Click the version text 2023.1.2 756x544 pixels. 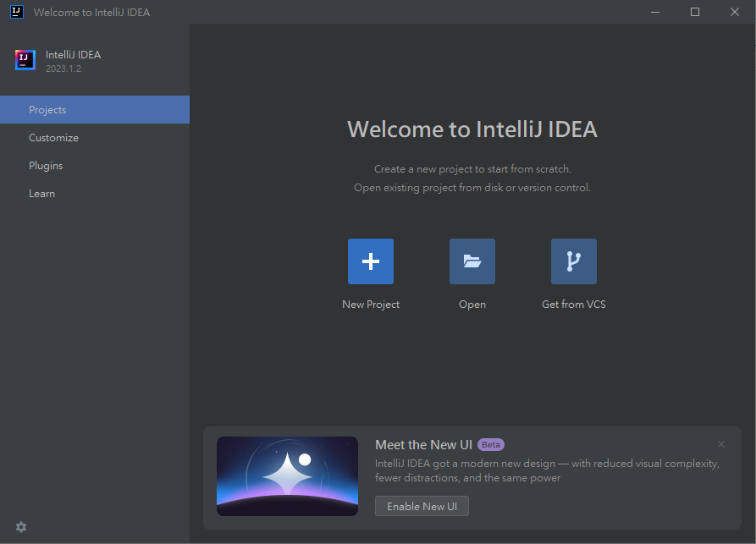pyautogui.click(x=63, y=69)
